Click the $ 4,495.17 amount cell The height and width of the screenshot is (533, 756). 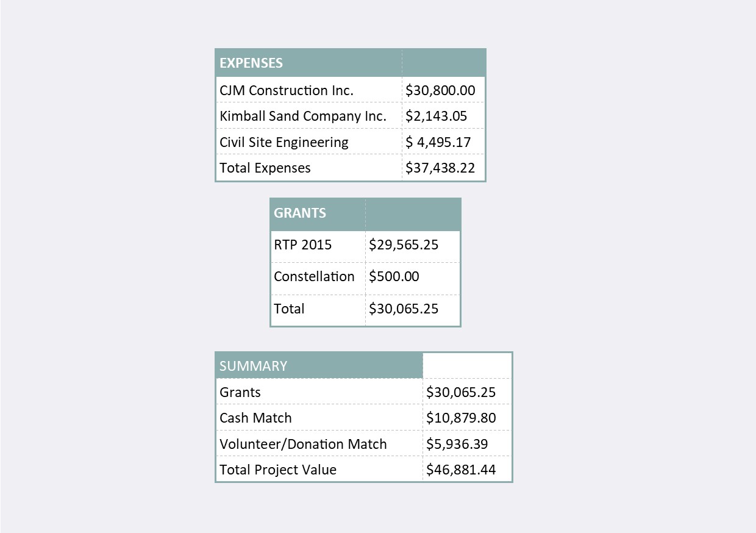438,142
